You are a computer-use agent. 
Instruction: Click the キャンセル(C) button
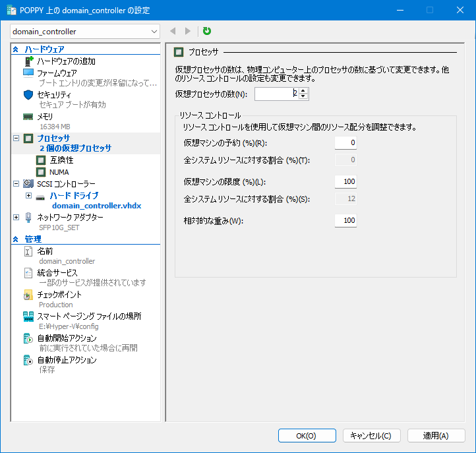372,436
